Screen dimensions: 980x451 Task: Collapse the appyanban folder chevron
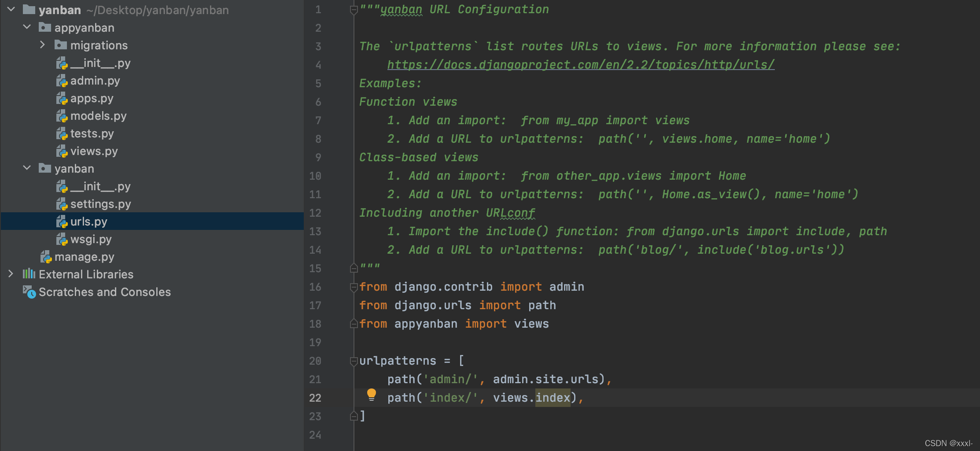pos(27,27)
